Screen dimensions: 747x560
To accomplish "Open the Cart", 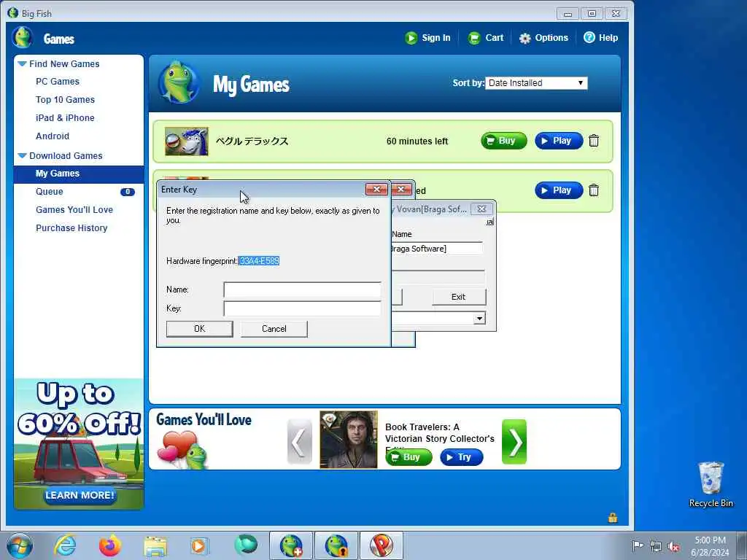I will [485, 38].
